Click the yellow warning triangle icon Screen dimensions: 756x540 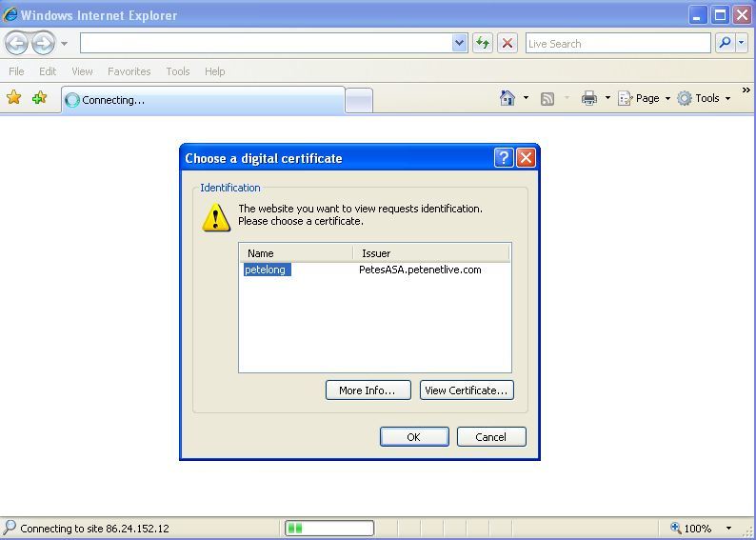pos(216,218)
